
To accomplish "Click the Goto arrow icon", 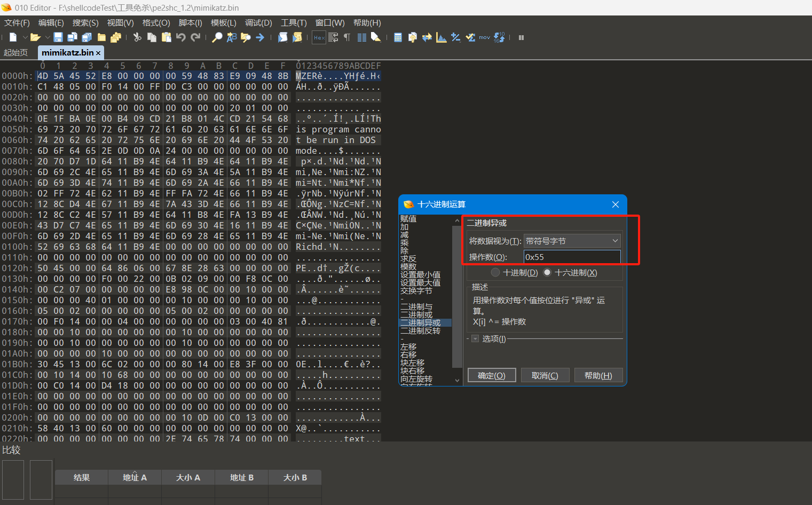I will tap(260, 37).
